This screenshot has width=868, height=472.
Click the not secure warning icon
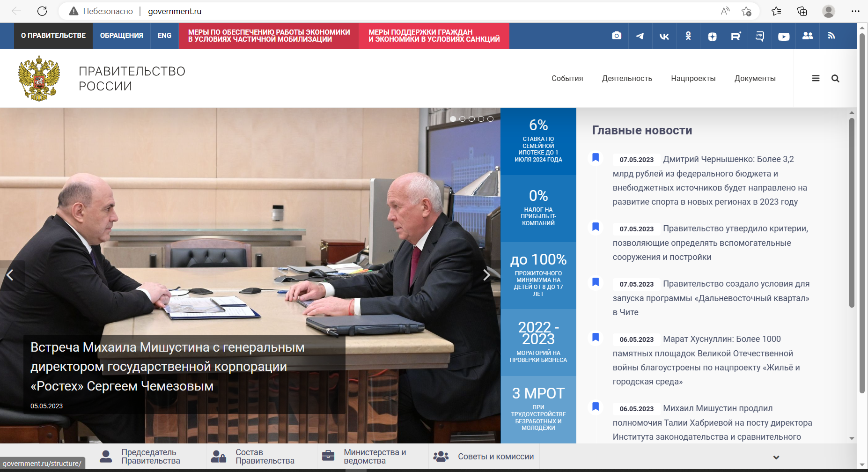74,11
